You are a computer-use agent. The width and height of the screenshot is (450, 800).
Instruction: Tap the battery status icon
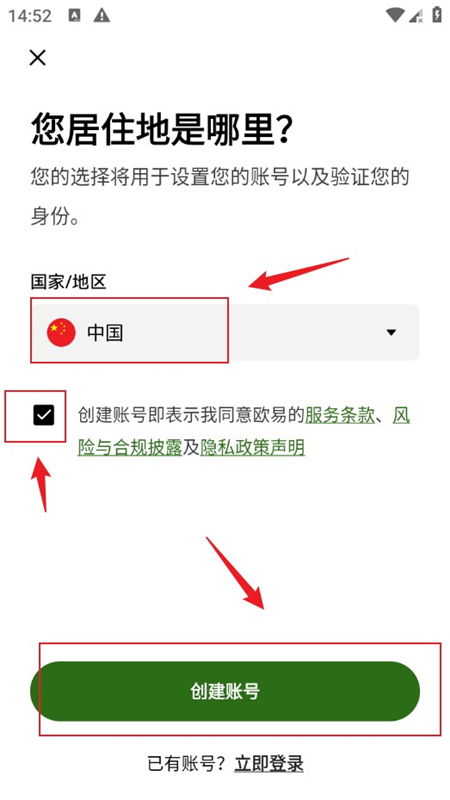437,15
